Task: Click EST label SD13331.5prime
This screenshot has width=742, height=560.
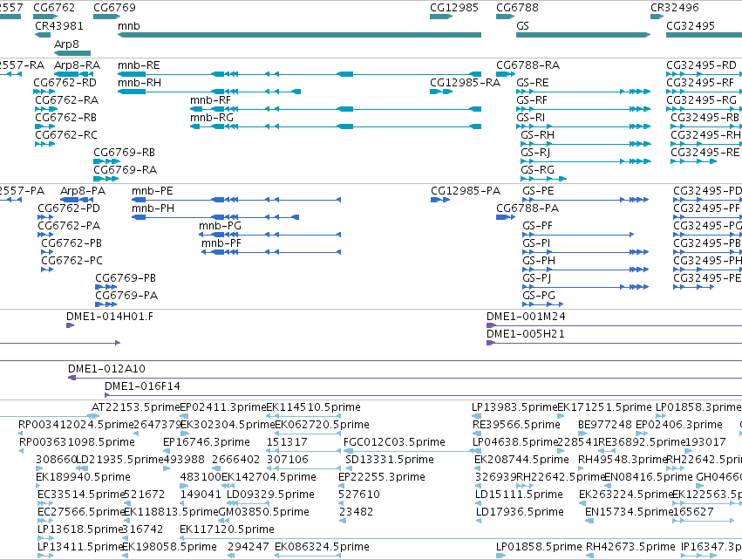Action: pyautogui.click(x=390, y=460)
